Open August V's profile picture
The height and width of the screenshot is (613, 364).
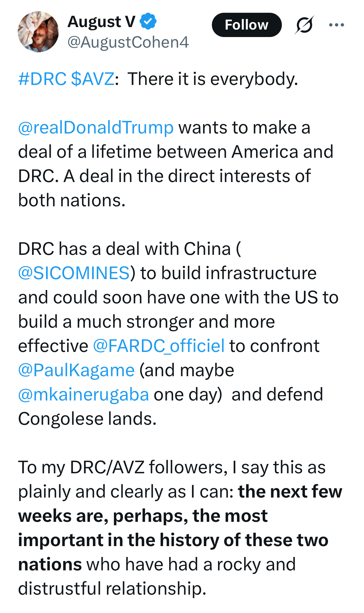point(38,32)
